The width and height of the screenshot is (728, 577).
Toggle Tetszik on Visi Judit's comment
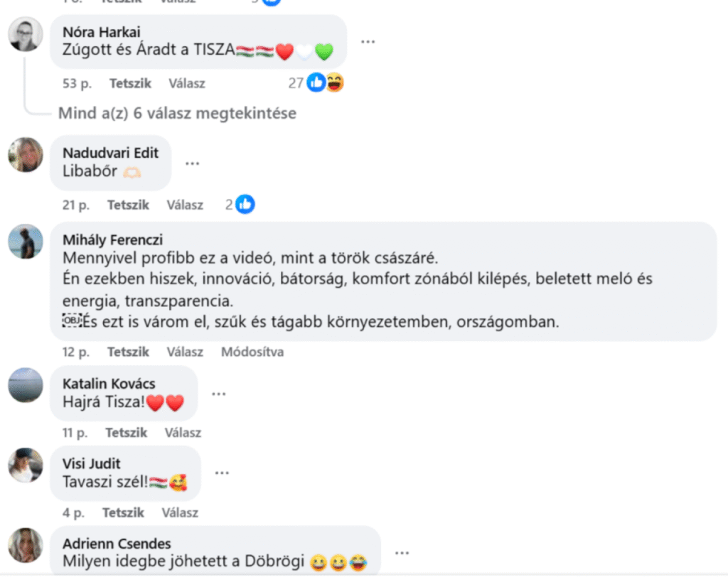click(123, 512)
